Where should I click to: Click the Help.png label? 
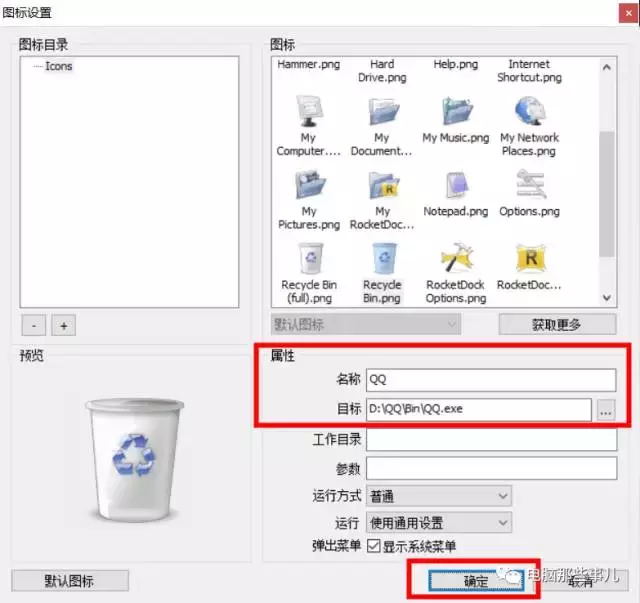[456, 65]
